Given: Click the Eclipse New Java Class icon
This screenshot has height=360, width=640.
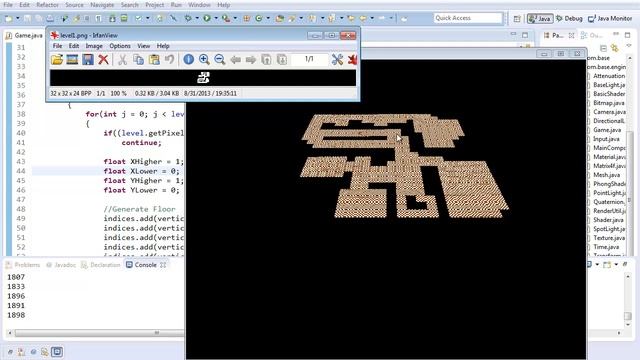Looking at the screenshot, I should (x=259, y=18).
